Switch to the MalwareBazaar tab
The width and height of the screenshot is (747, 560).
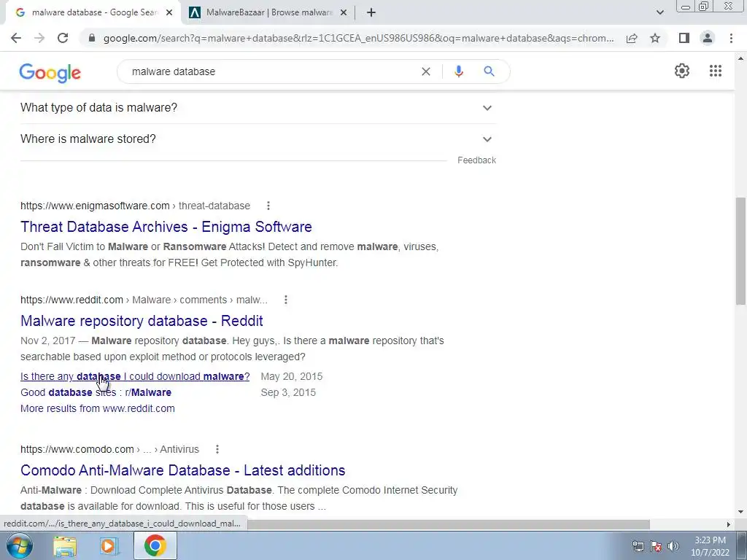[x=268, y=13]
